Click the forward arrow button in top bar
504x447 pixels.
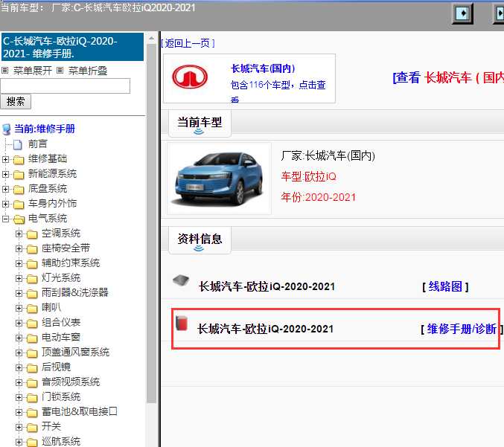pos(462,13)
